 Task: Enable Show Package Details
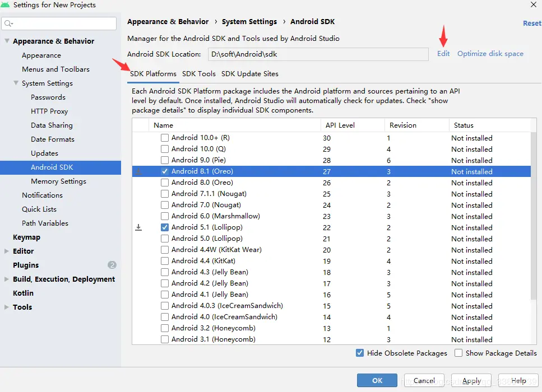(x=458, y=353)
